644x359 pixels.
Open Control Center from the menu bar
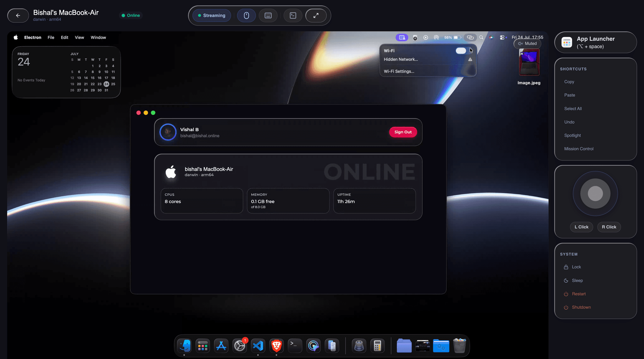click(x=502, y=37)
